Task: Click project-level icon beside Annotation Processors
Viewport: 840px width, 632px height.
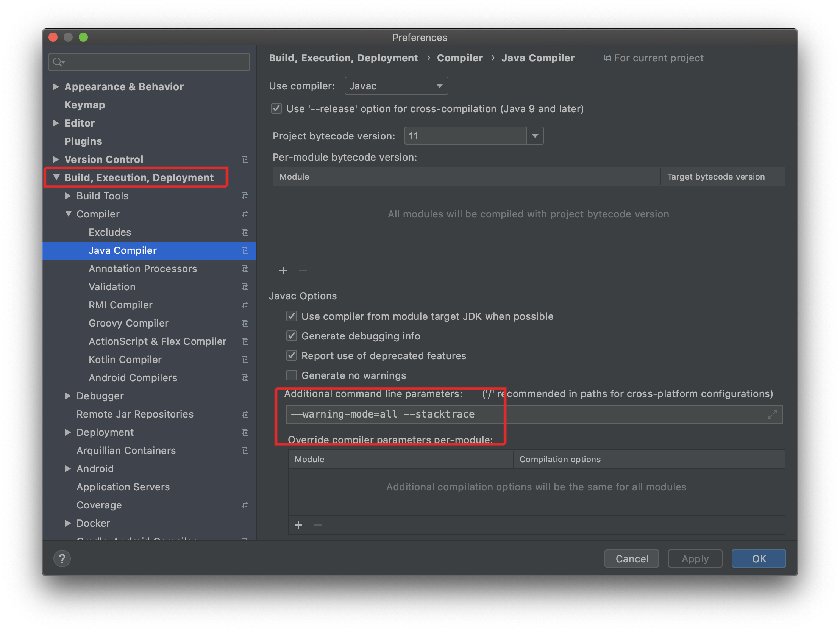Action: 245,269
